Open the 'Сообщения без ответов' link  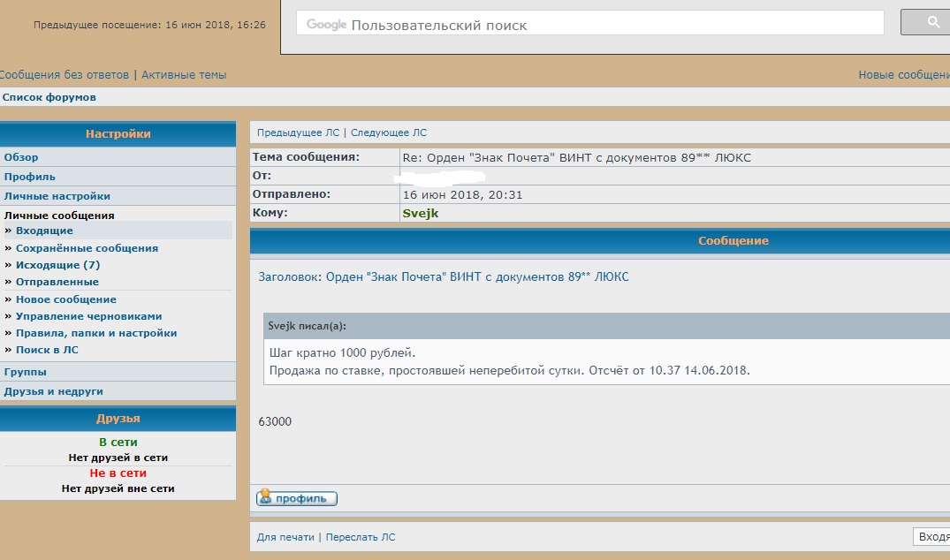click(64, 75)
